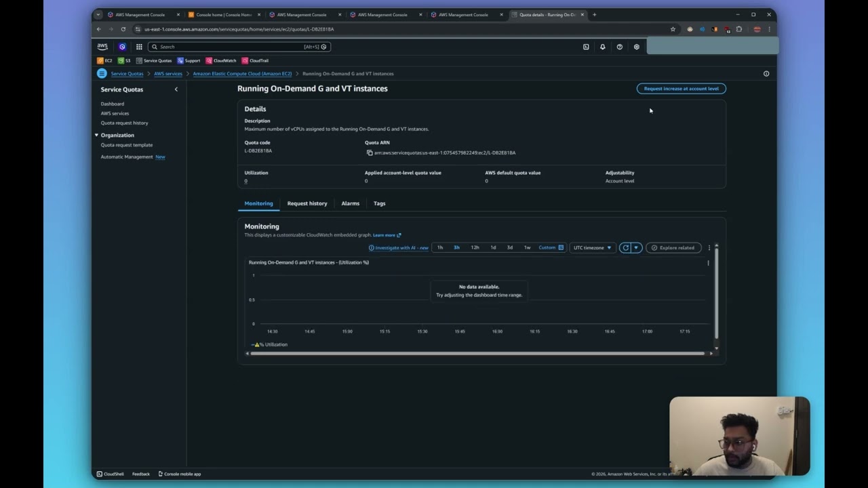Click the graph horizontal scrollbar
The width and height of the screenshot is (868, 488).
pos(477,353)
